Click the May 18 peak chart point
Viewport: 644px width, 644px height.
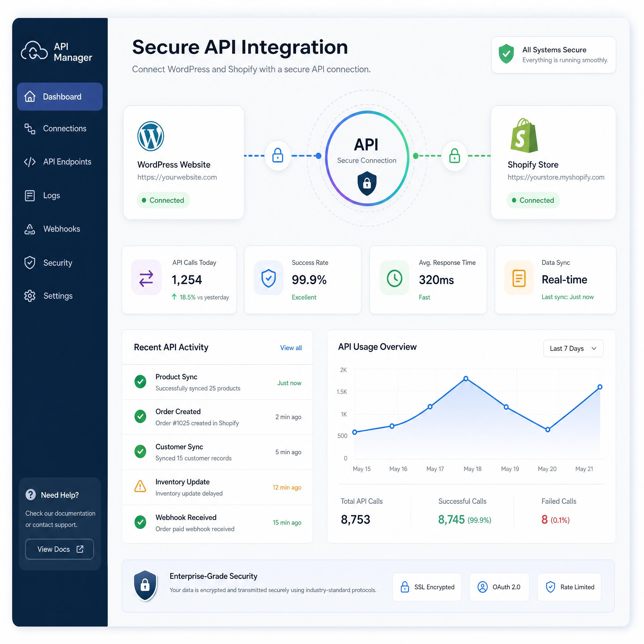point(466,378)
